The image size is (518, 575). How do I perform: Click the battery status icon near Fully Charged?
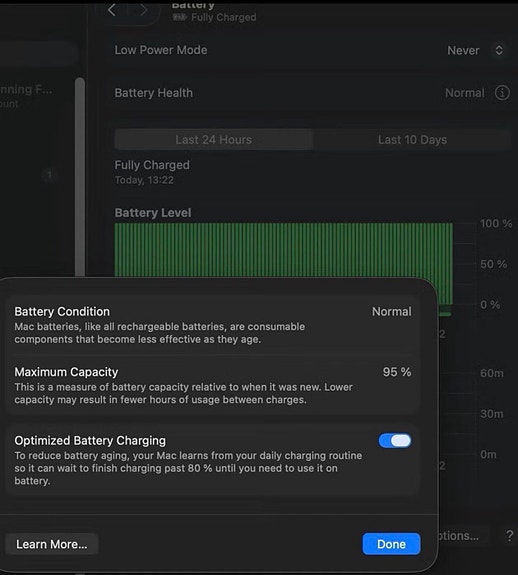tap(179, 17)
